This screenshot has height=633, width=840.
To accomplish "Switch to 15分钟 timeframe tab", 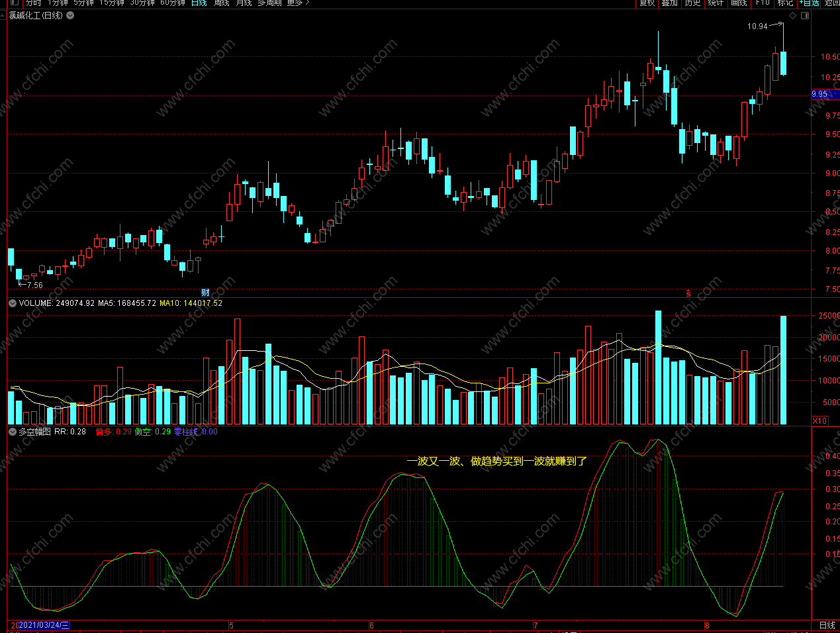I will [x=112, y=3].
